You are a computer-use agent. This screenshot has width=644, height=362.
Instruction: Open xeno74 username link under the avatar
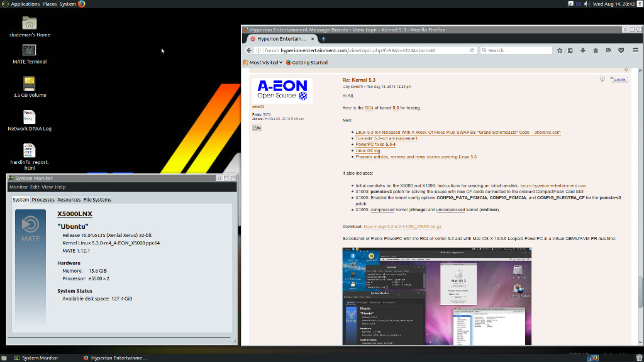coord(258,107)
